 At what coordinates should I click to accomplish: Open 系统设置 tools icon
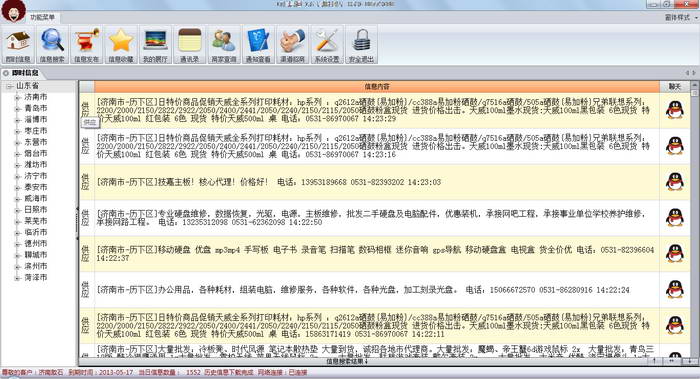327,45
